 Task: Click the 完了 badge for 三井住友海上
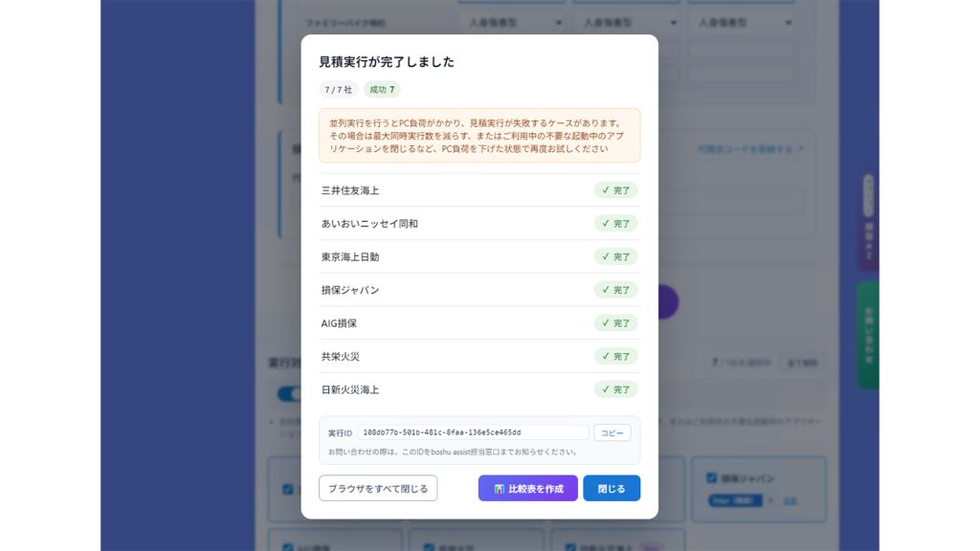point(615,190)
